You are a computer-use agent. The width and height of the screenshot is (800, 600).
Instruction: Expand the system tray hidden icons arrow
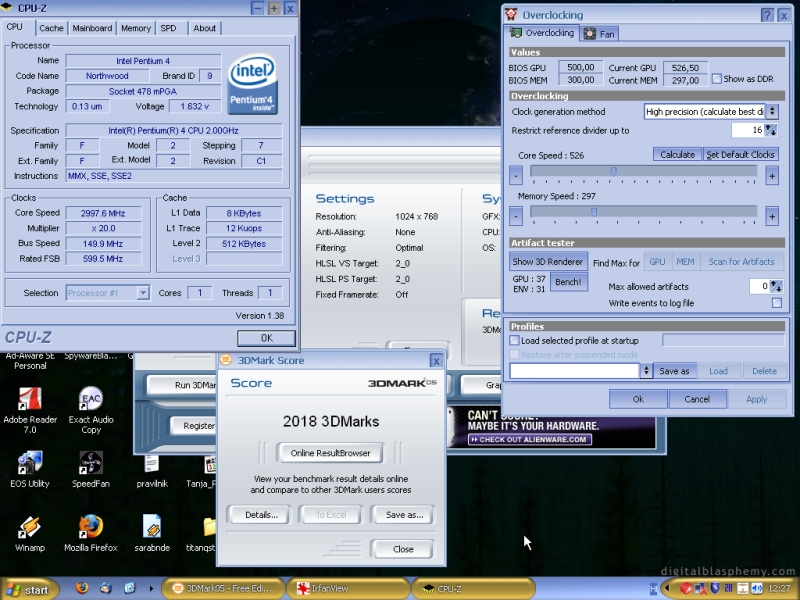665,589
